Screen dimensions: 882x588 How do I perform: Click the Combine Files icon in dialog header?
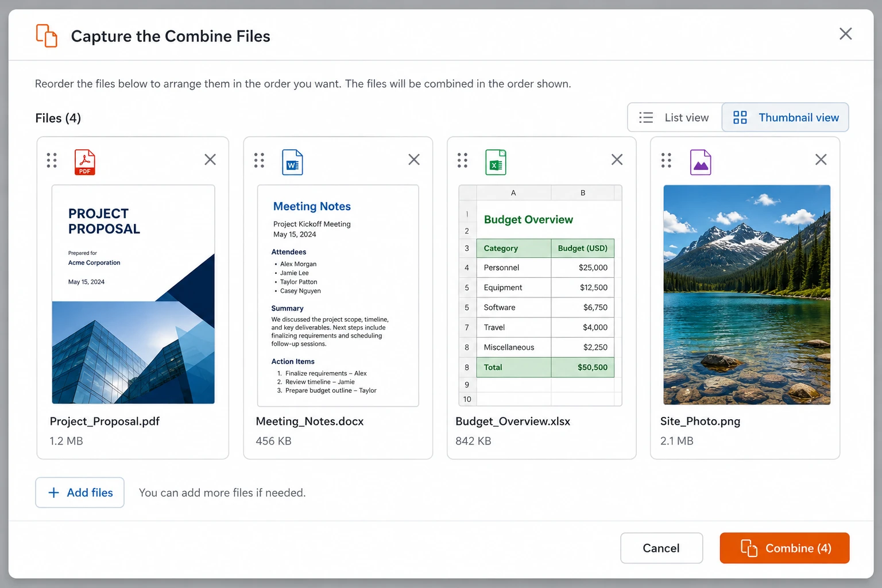[x=47, y=36]
